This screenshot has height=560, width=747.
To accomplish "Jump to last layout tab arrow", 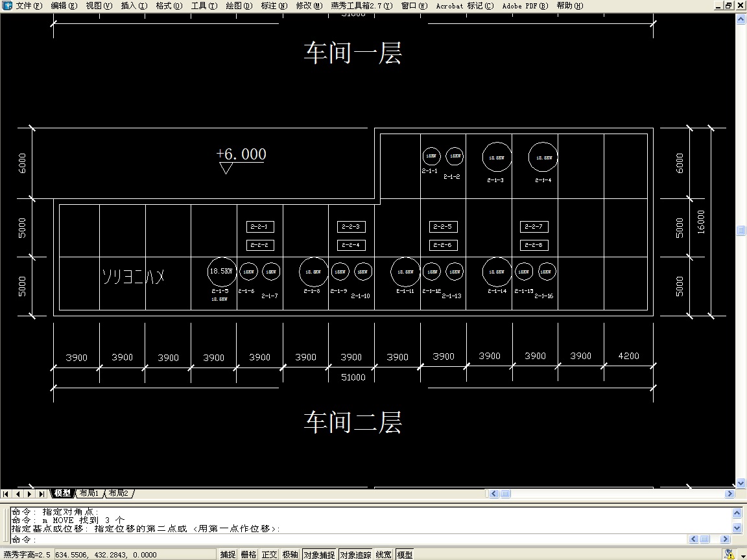I will tap(41, 494).
